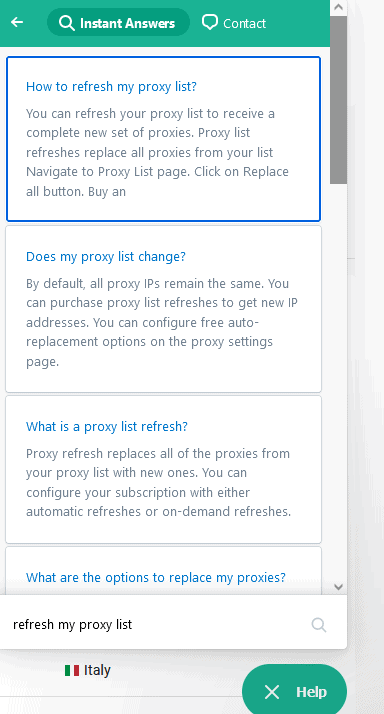The image size is (384, 714).
Task: Click the X icon on Help button
Action: click(x=272, y=693)
